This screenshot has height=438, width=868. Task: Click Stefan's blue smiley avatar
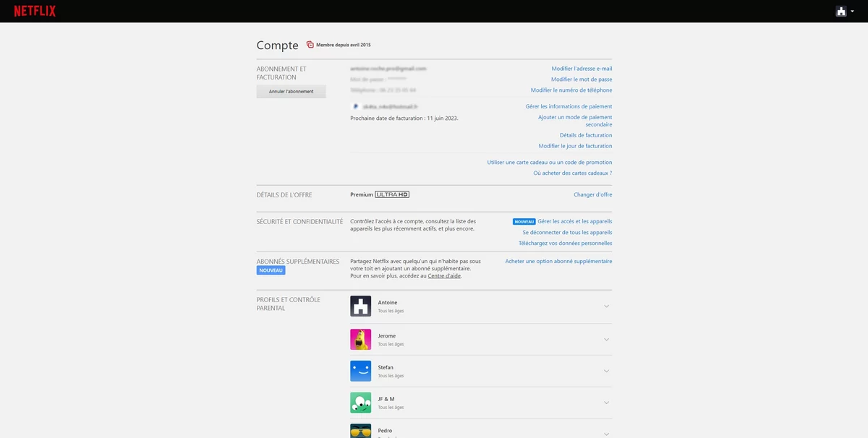tap(360, 371)
